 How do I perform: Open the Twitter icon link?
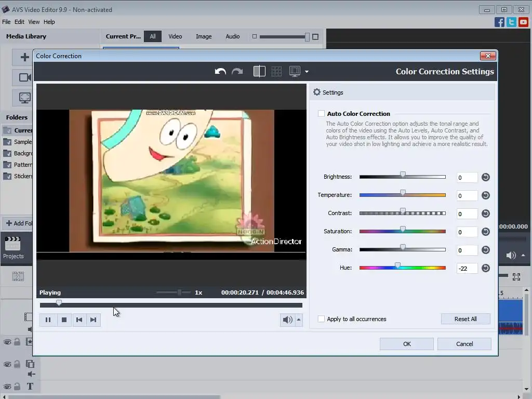[511, 22]
